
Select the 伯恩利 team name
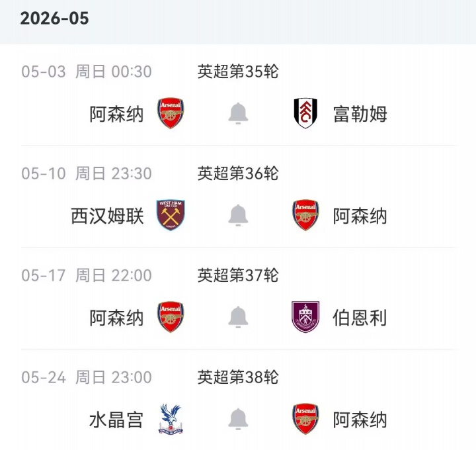pos(360,318)
